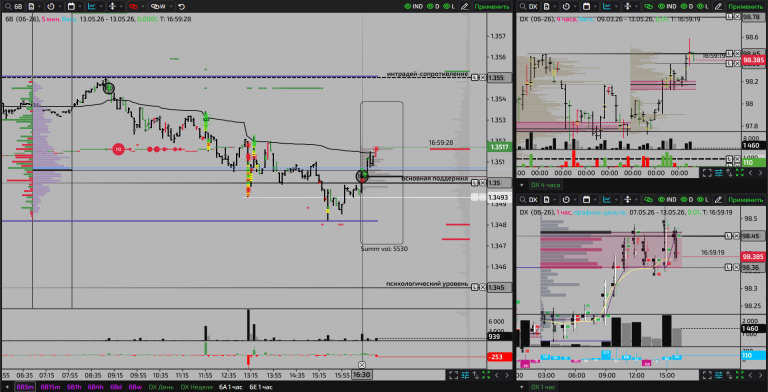
Task: Open calendar period icon in 6B chart
Action: coord(71,6)
